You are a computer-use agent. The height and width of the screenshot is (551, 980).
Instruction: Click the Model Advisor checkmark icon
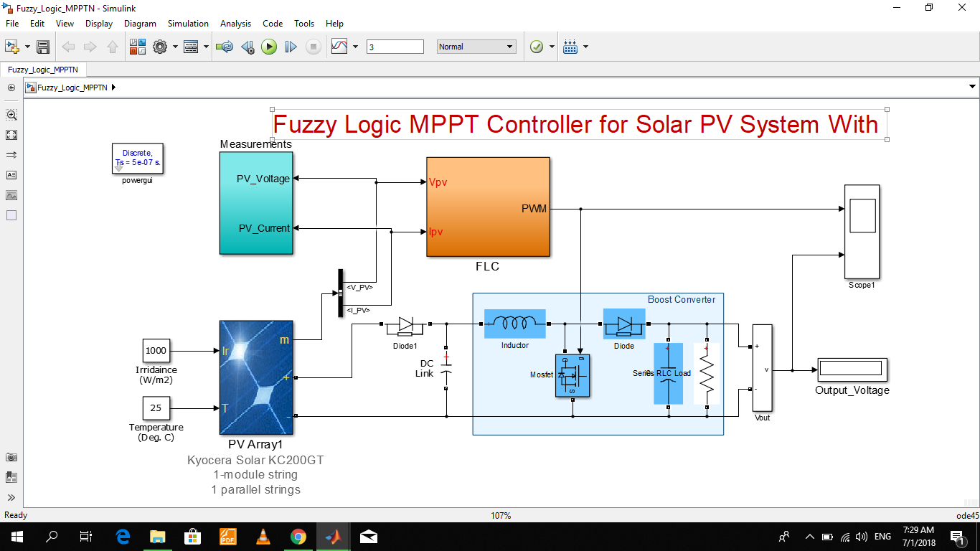click(x=537, y=47)
